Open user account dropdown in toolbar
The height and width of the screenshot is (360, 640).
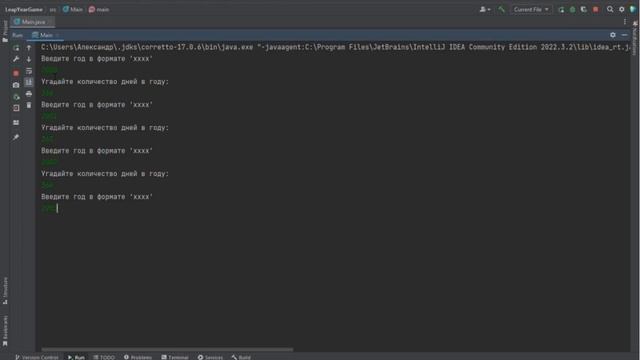(484, 9)
